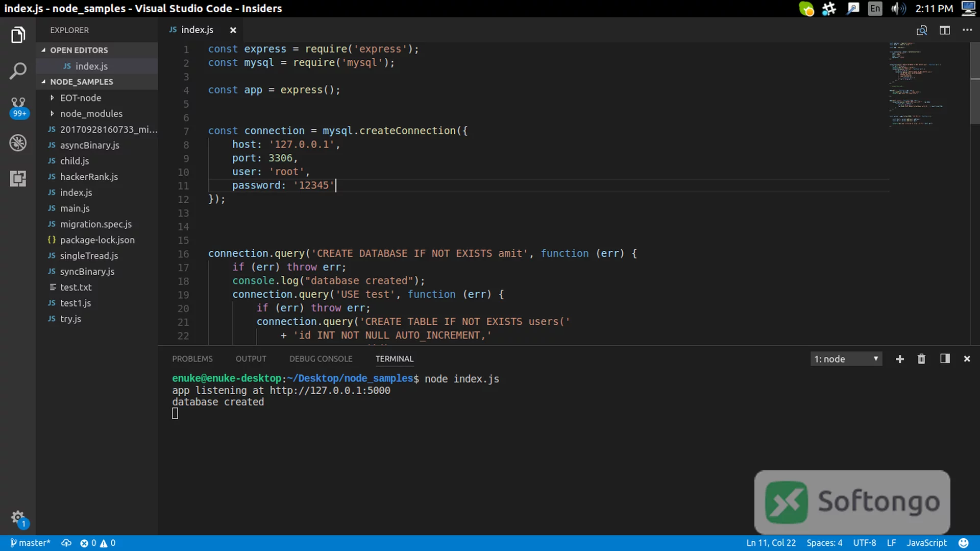
Task: Open migration.spec.js in the explorer
Action: (97, 224)
